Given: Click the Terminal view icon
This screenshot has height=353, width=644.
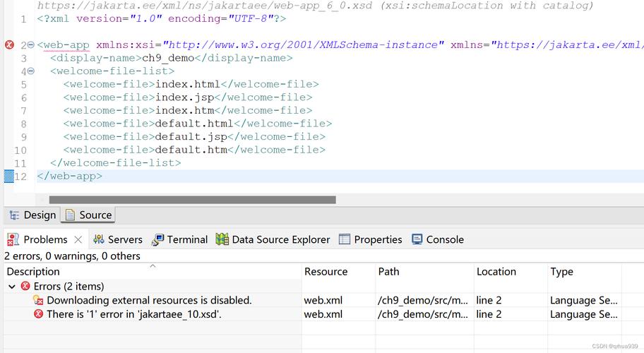Looking at the screenshot, I should pyautogui.click(x=157, y=239).
